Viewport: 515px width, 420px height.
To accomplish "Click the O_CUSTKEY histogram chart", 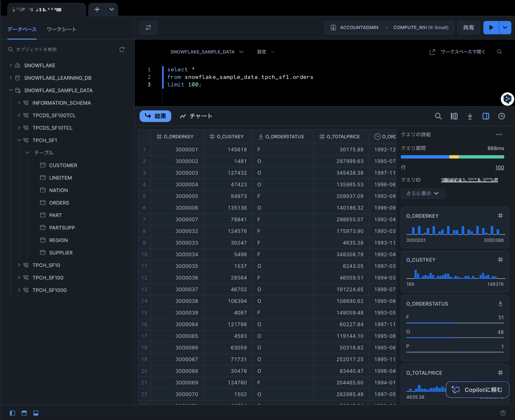I will pos(455,274).
